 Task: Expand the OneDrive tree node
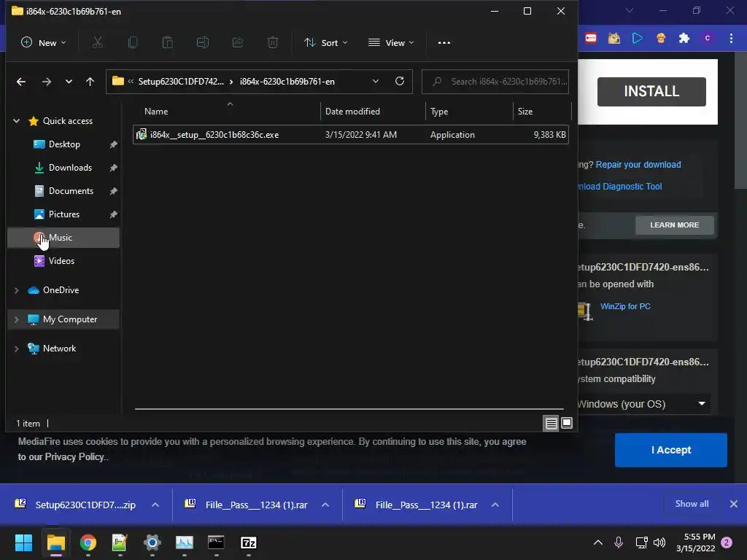(16, 290)
